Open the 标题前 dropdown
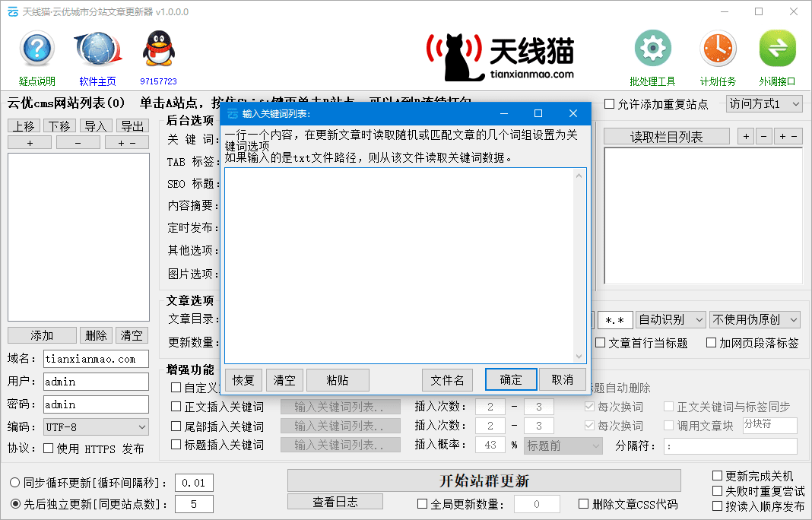 (x=563, y=445)
